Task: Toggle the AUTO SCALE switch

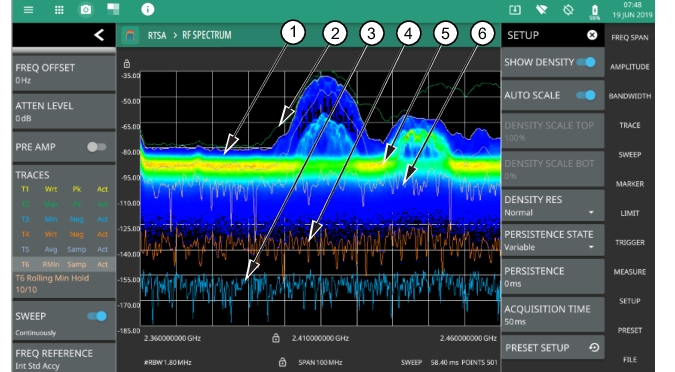Action: point(586,95)
